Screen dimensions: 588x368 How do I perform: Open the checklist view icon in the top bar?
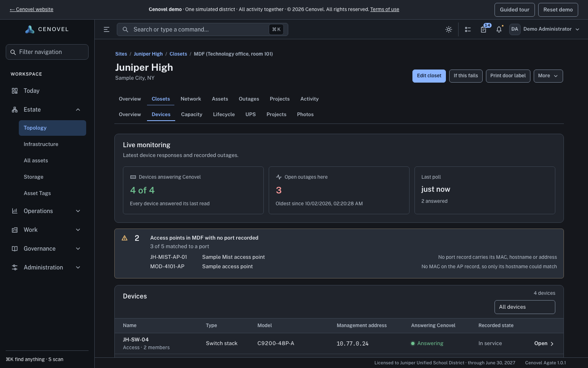(x=468, y=29)
